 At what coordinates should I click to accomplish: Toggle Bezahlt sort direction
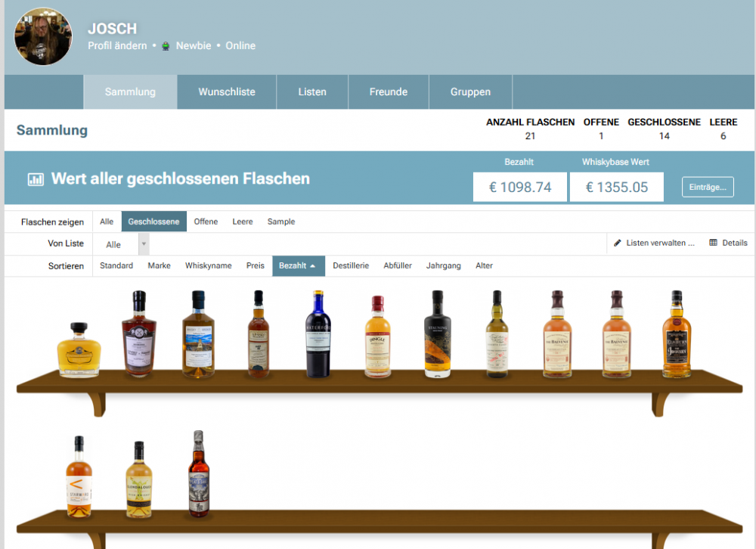pos(299,265)
